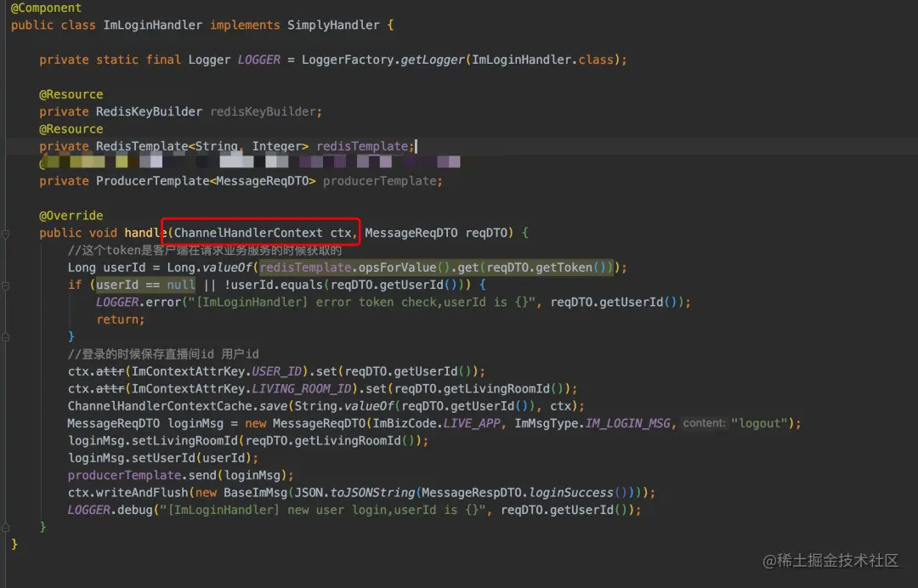The image size is (918, 588).
Task: Click the "new user login" string literal
Action: (323, 510)
